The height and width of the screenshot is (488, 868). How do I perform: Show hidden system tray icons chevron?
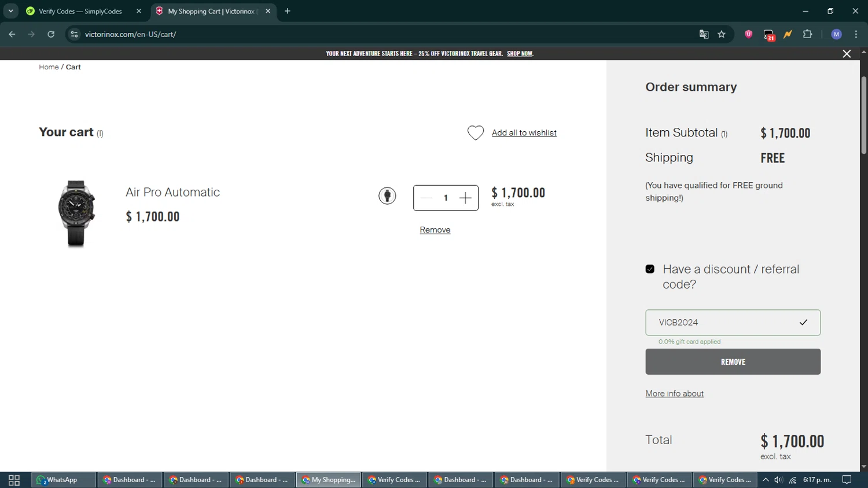click(x=766, y=480)
